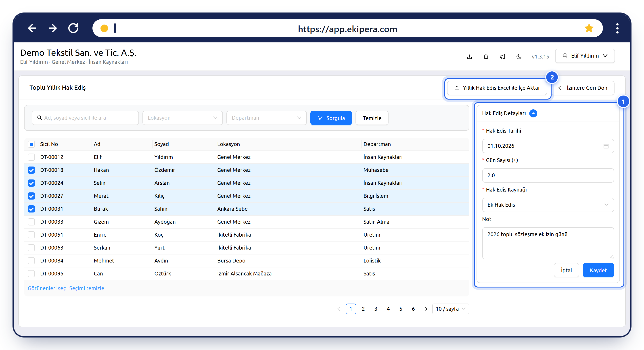
Task: Click the browser back arrow
Action: (32, 28)
